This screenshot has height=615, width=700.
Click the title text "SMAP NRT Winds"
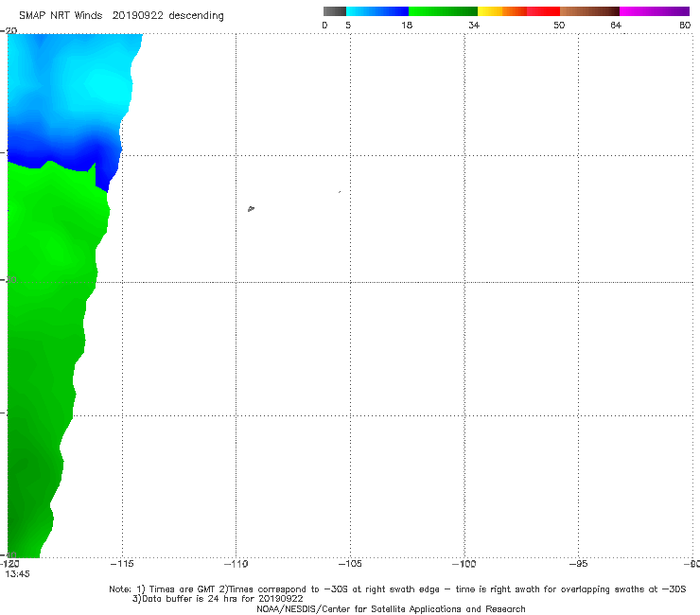click(x=61, y=16)
